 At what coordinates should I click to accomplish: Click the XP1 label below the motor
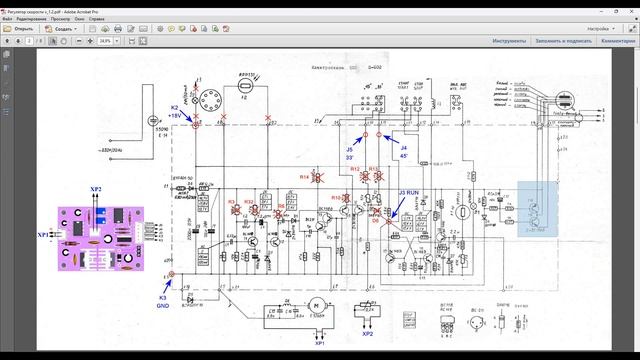[320, 343]
